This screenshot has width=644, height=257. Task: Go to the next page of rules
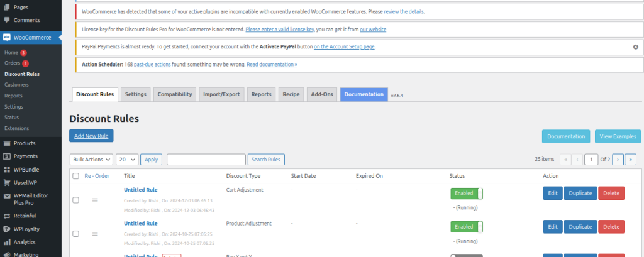click(618, 160)
